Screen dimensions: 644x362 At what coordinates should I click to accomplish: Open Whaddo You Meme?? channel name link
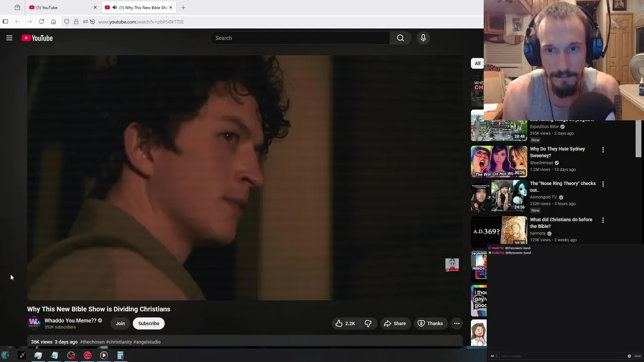(70, 321)
